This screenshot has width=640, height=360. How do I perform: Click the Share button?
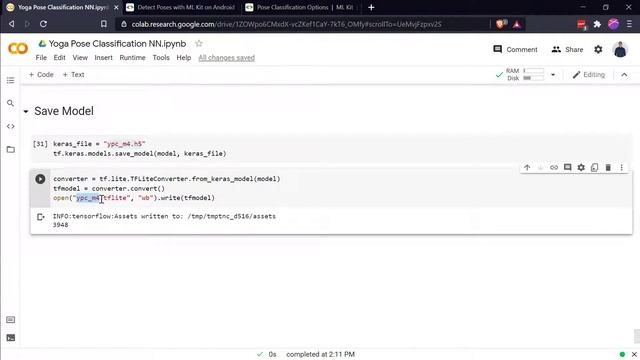[567, 49]
